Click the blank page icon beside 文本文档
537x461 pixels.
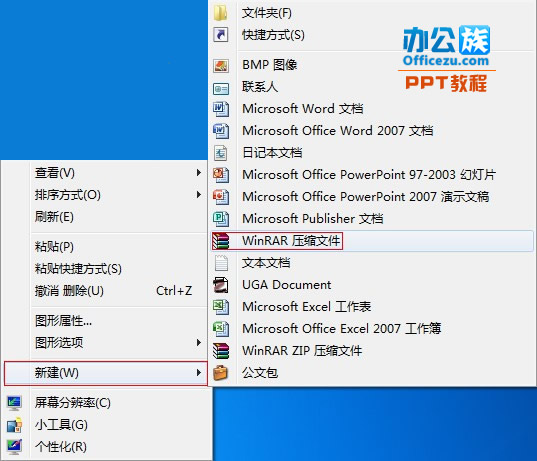(221, 263)
